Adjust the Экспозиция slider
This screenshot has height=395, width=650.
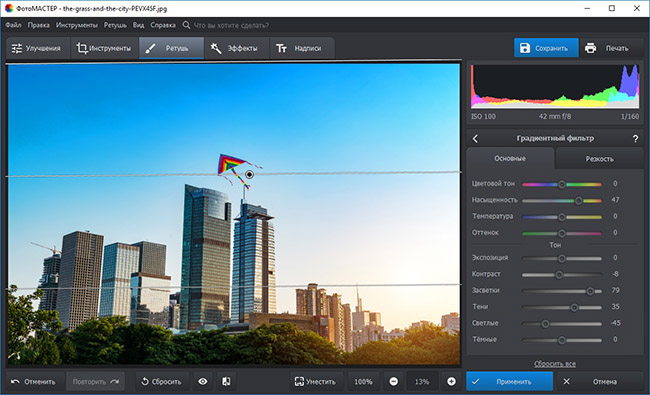[562, 258]
